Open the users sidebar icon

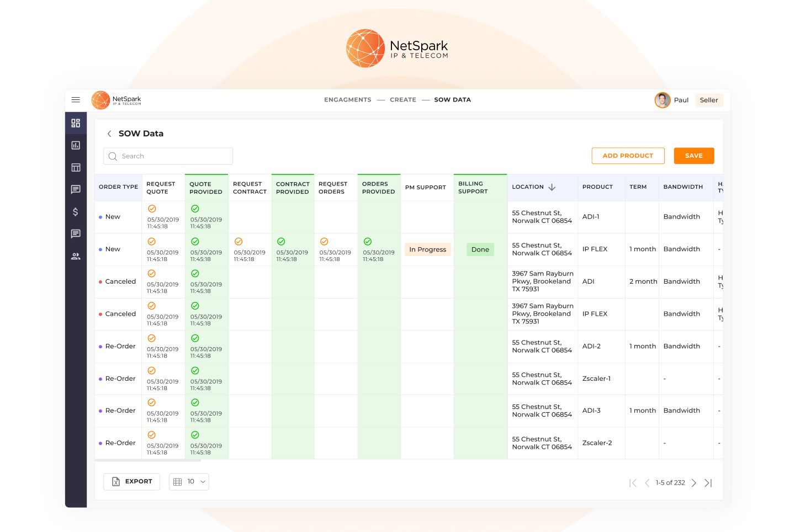pyautogui.click(x=76, y=256)
